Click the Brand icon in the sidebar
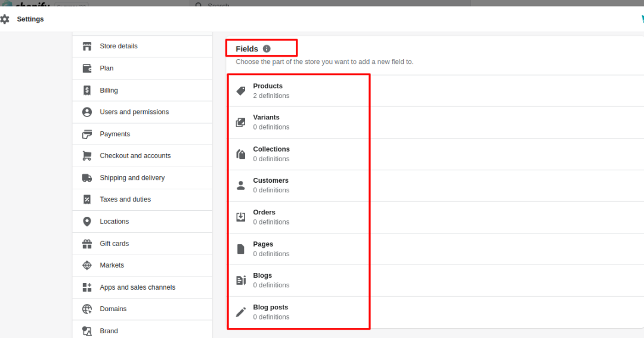The height and width of the screenshot is (338, 644). 87,331
